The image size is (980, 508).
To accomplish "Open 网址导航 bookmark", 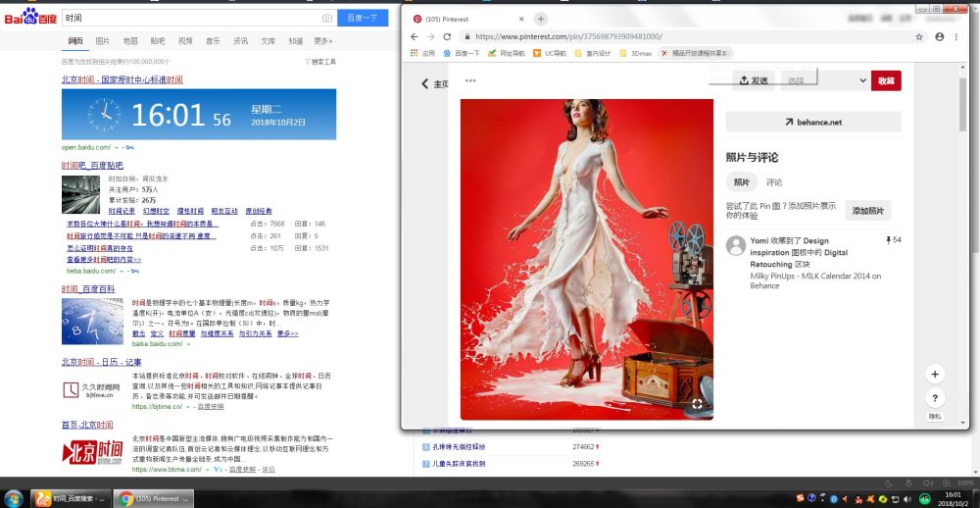I will pos(507,53).
